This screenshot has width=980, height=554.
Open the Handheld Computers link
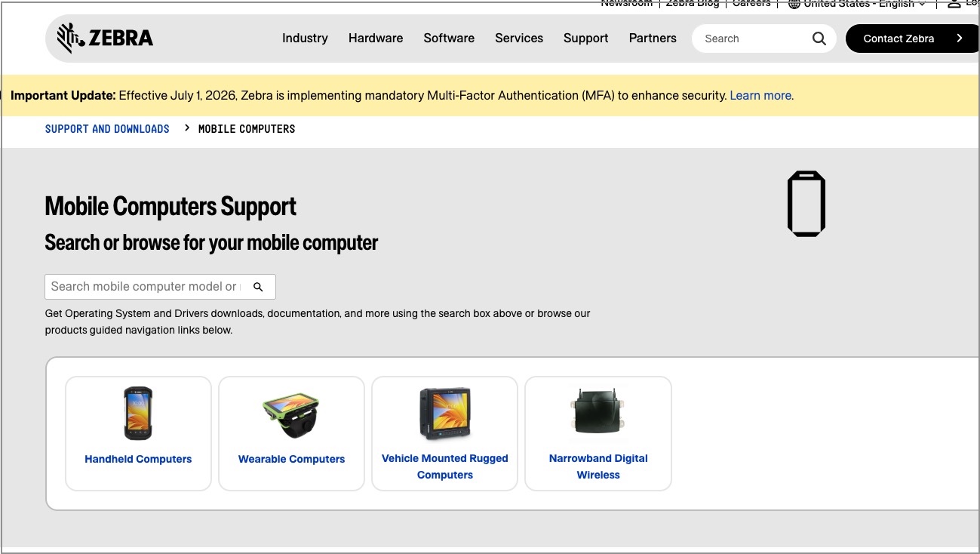pos(138,459)
